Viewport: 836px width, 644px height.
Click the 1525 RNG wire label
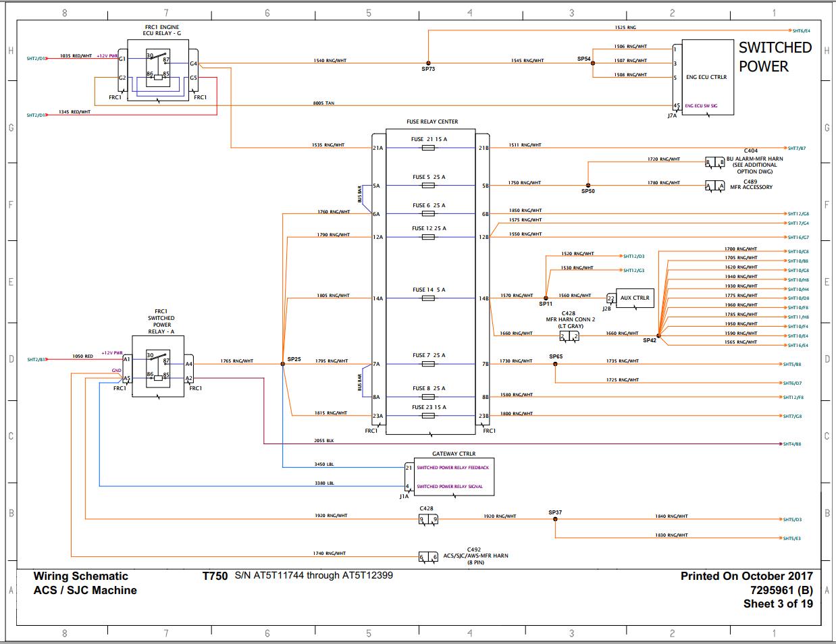pyautogui.click(x=625, y=28)
